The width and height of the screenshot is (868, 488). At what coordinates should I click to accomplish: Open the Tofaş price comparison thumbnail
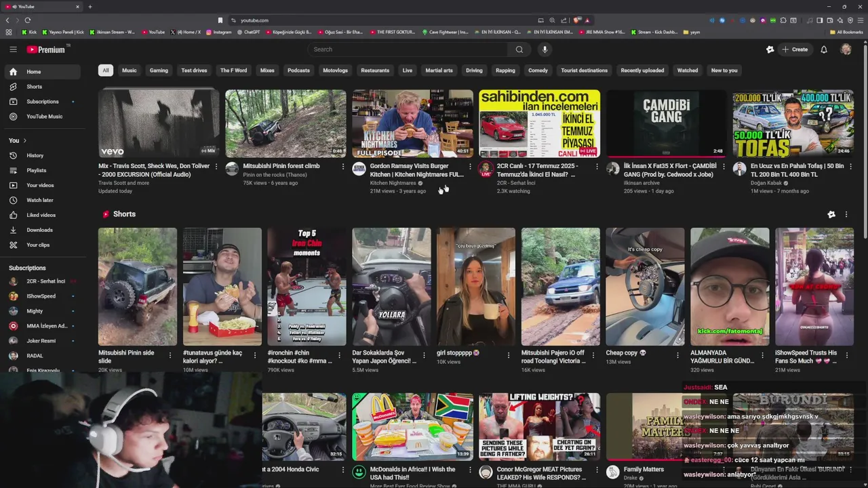tap(793, 123)
